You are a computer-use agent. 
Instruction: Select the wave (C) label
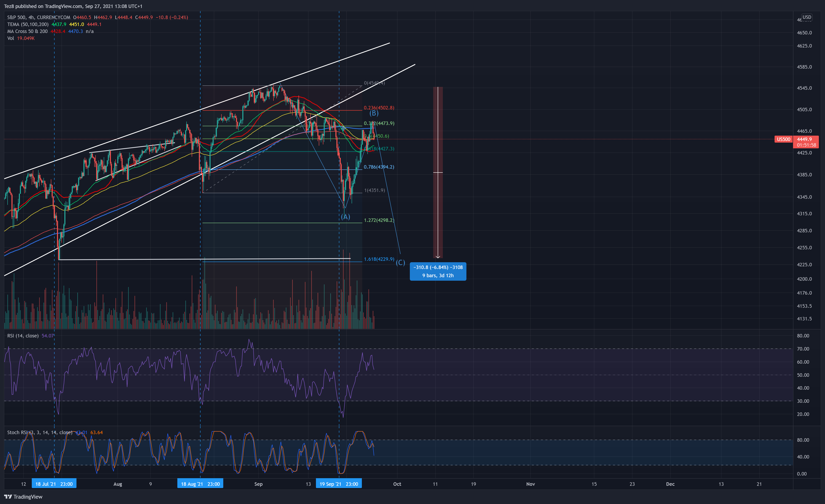click(400, 263)
